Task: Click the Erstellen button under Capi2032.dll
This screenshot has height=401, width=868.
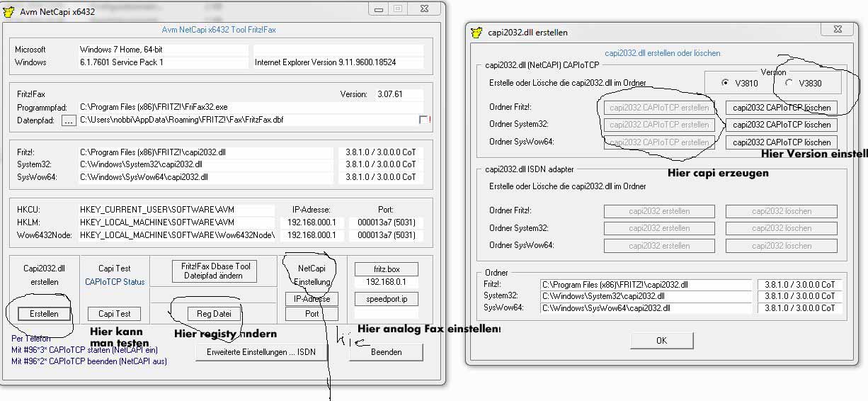Action: (45, 313)
